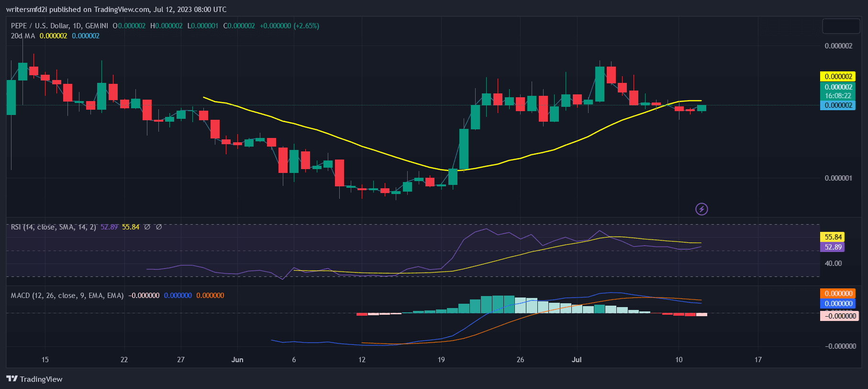Click the Jun label on the time axis

pyautogui.click(x=237, y=359)
